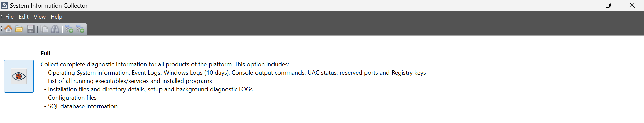Click the menu bar grip handle
The height and width of the screenshot is (123, 644).
[2, 17]
